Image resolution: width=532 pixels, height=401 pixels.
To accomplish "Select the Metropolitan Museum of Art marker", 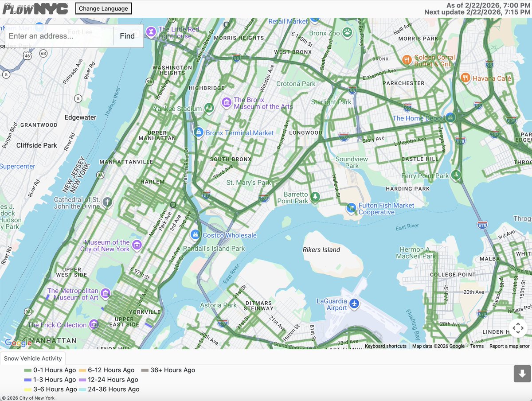I will click(x=106, y=293).
